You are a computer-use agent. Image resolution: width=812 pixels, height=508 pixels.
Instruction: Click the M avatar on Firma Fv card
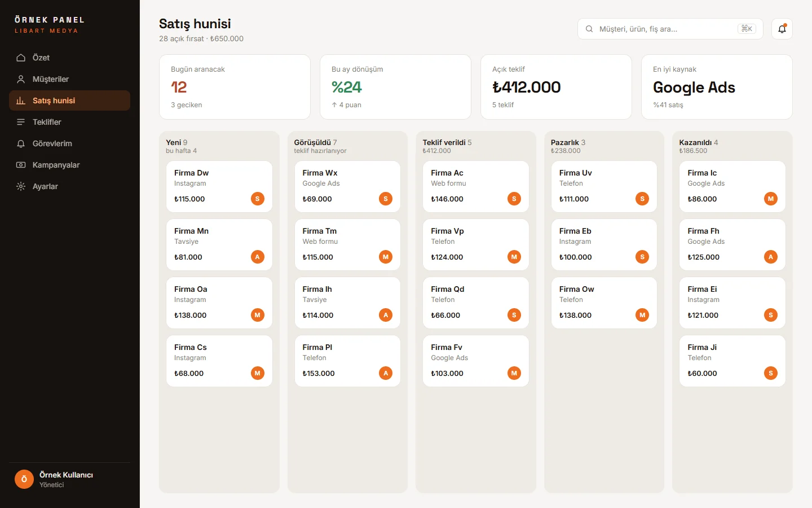point(514,373)
